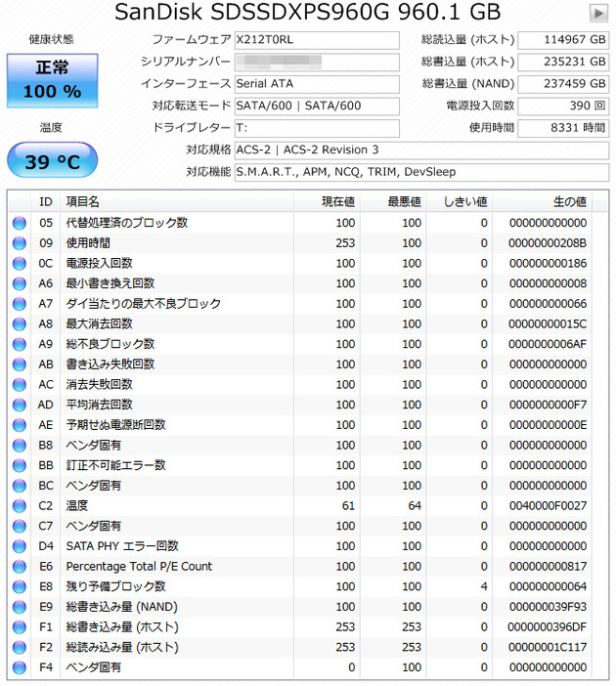Click status orb for C7 ベンダ固有 row
The height and width of the screenshot is (686, 616).
point(20,526)
